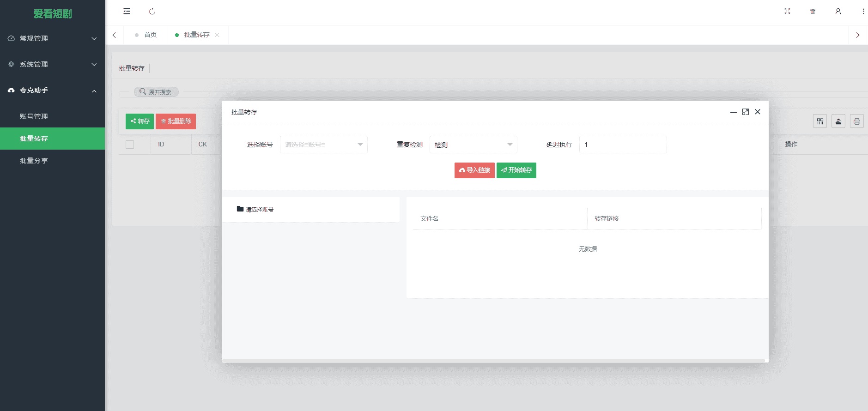Enter fullscreen mode icon in header
868x411 pixels.
[x=787, y=12]
